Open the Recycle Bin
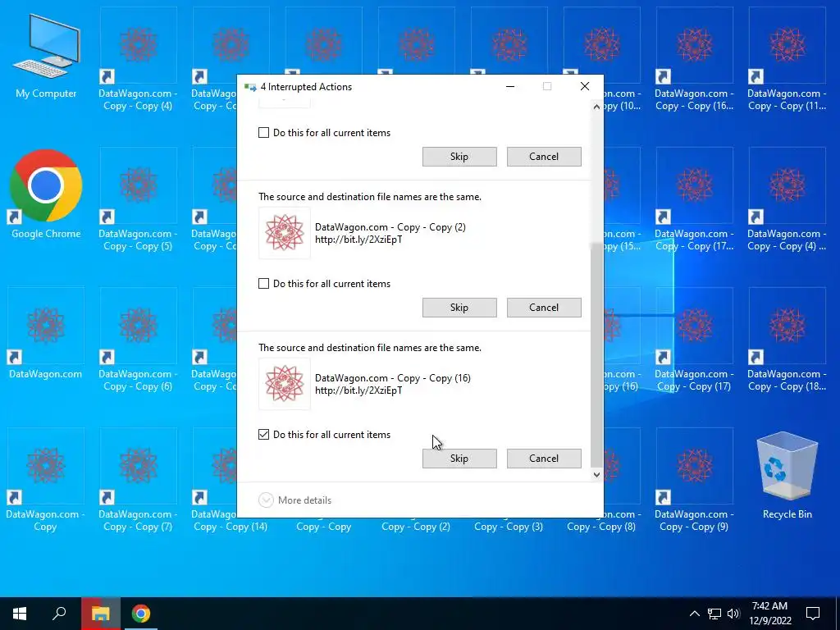The height and width of the screenshot is (630, 840). point(787,476)
